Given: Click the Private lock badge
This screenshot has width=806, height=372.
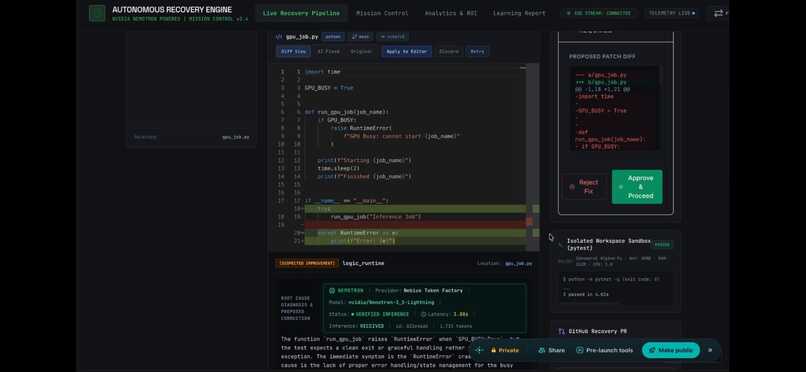Looking at the screenshot, I should 504,350.
